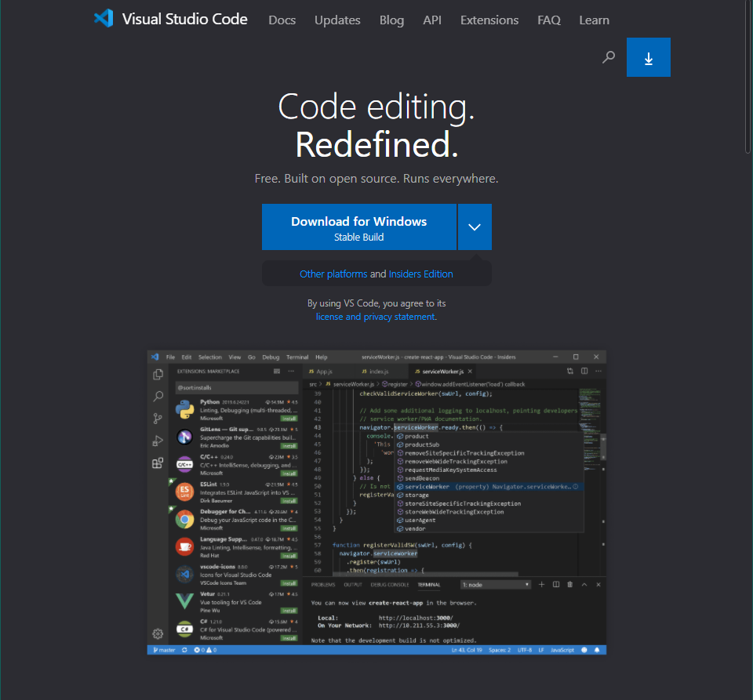753x700 pixels.
Task: Go to the Updates page
Action: (337, 20)
